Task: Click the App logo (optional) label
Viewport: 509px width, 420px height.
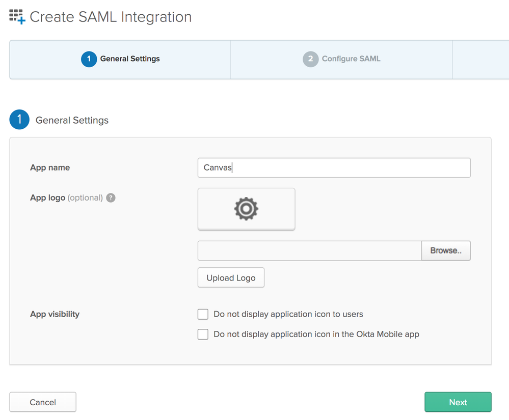Action: (67, 198)
